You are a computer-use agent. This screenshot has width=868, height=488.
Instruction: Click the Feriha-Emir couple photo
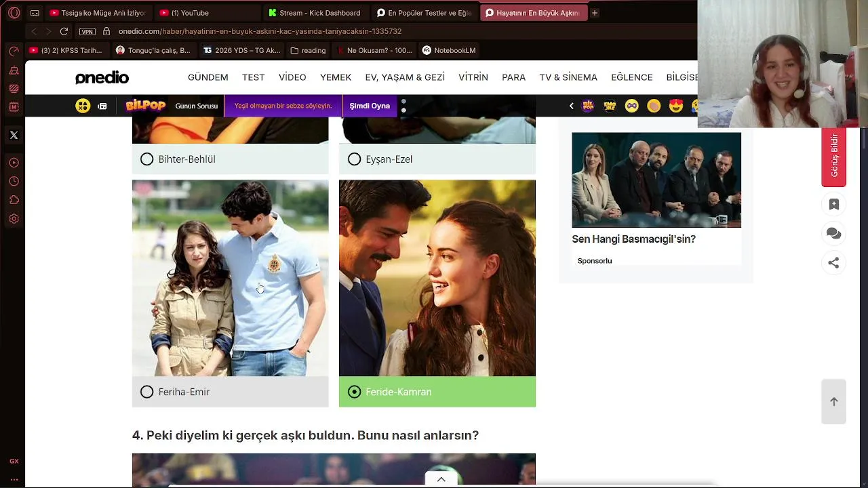(231, 278)
